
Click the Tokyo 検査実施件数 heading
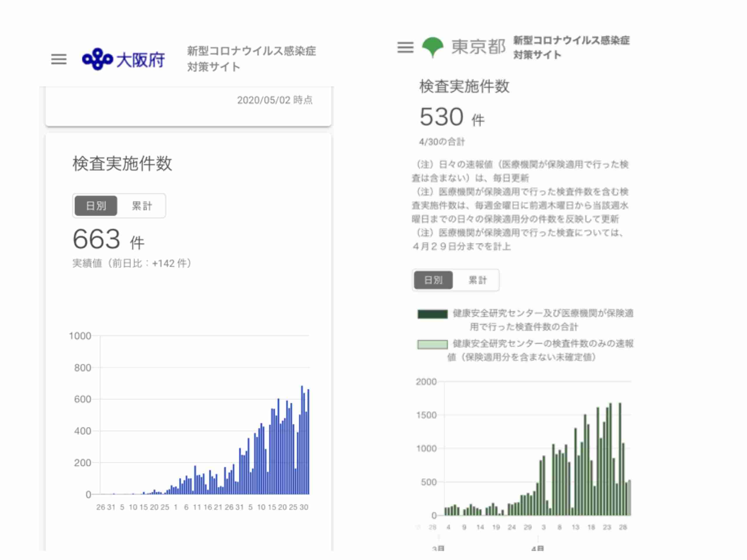(x=464, y=86)
